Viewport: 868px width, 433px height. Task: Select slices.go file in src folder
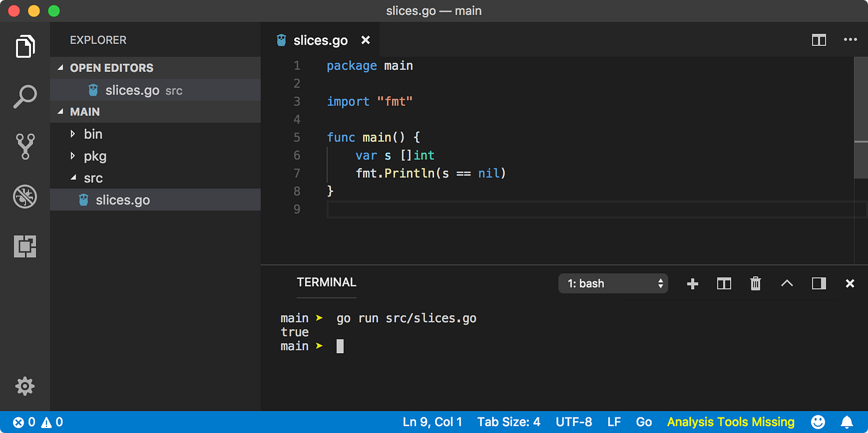(x=155, y=200)
